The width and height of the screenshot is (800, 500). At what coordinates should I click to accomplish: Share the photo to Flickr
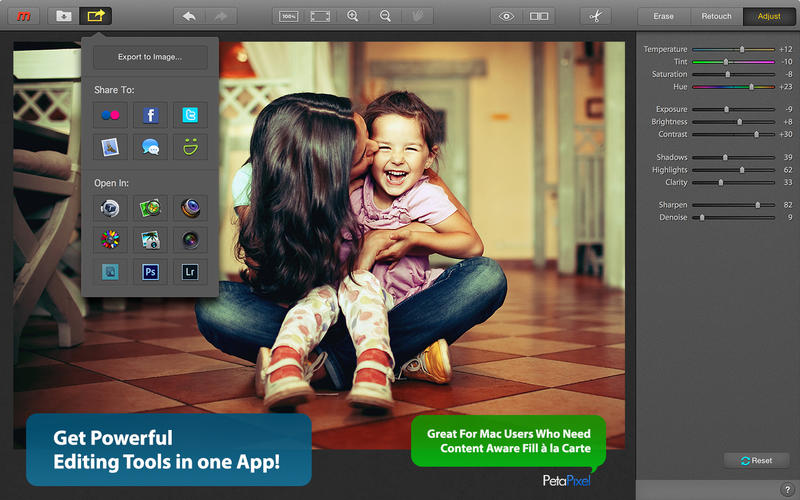coord(111,115)
